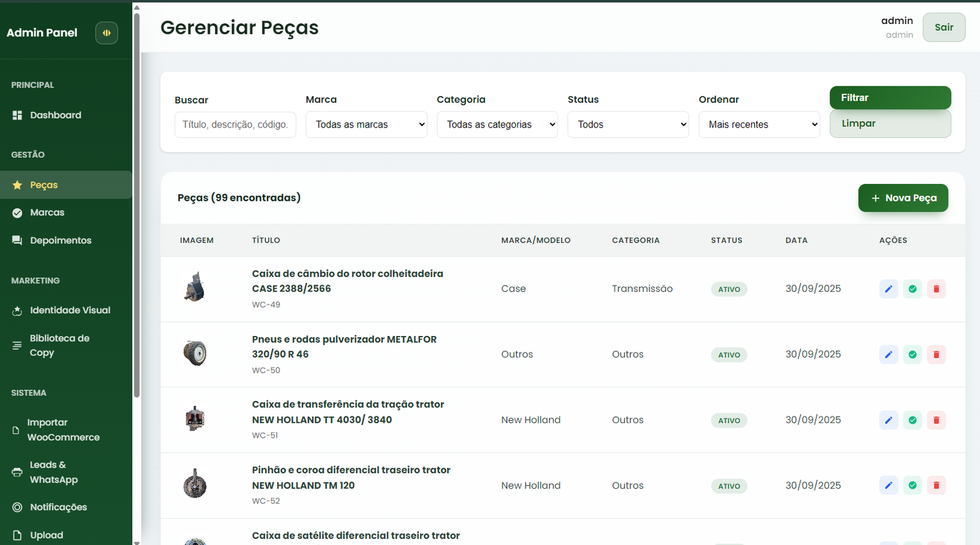980x545 pixels.
Task: Expand the Categoria dropdown
Action: pyautogui.click(x=497, y=124)
